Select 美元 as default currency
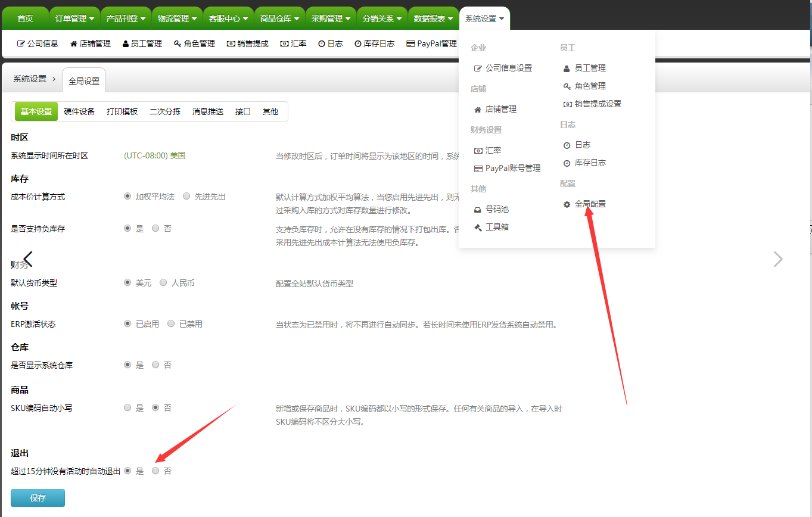Image resolution: width=812 pixels, height=517 pixels. [x=127, y=283]
